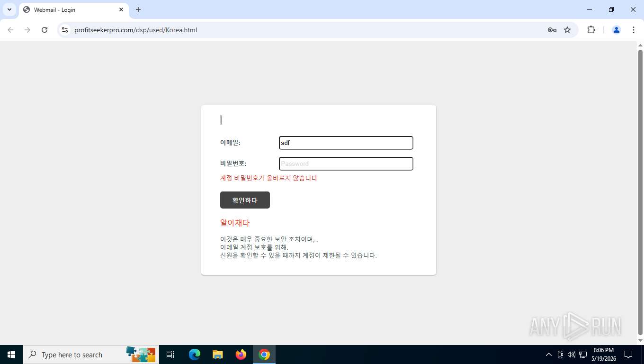This screenshot has width=644, height=364.
Task: Open File Explorer from the taskbar
Action: click(217, 355)
